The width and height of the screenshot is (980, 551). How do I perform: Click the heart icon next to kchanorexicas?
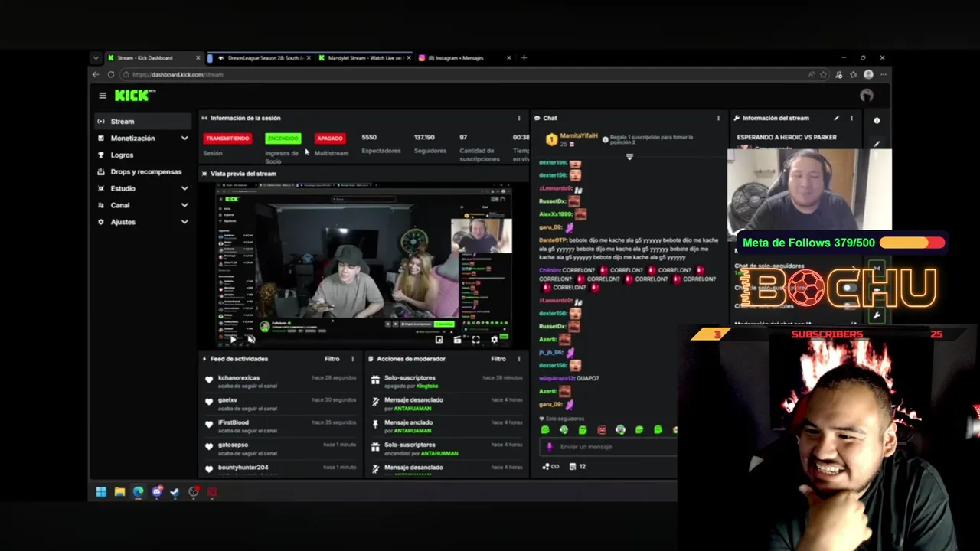click(x=209, y=380)
